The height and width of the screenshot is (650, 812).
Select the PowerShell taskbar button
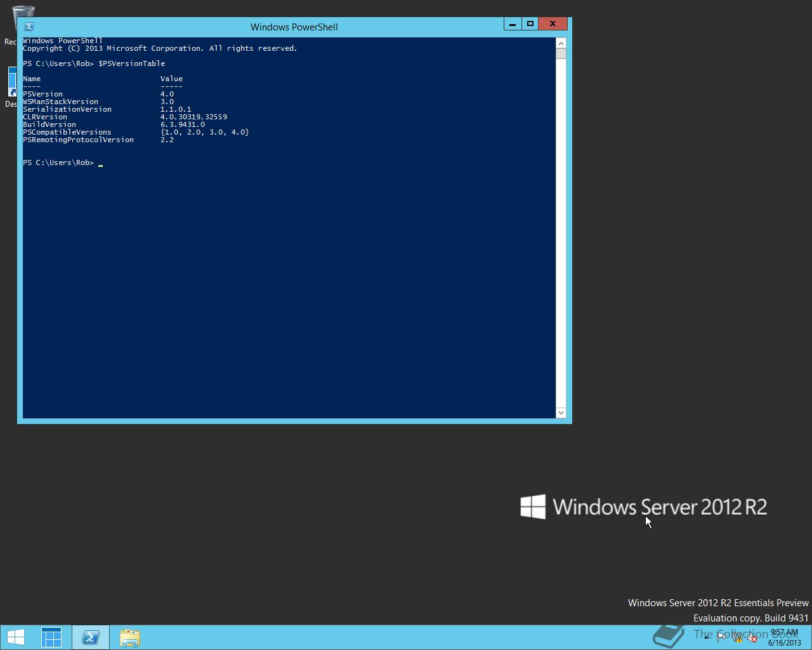click(91, 637)
